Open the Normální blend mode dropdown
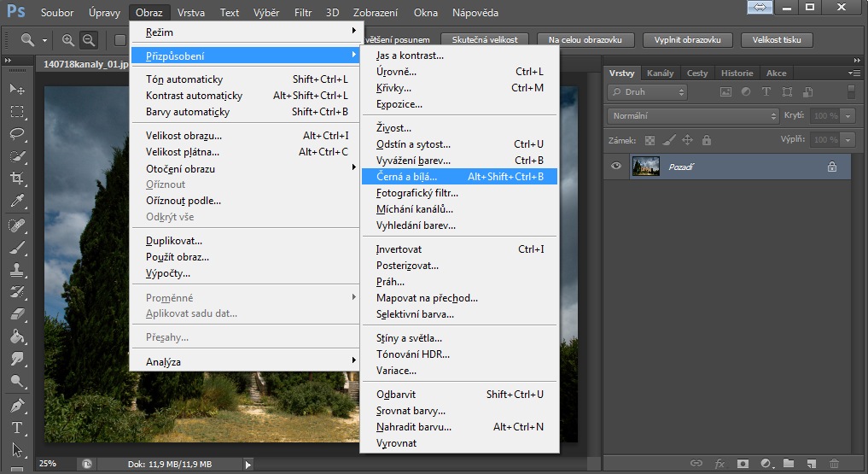868x474 pixels. click(691, 115)
